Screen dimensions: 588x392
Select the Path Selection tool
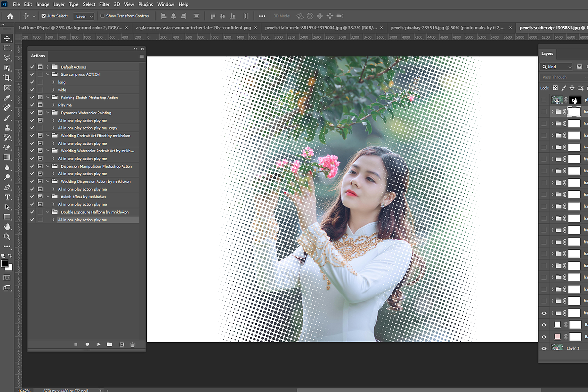tap(7, 207)
